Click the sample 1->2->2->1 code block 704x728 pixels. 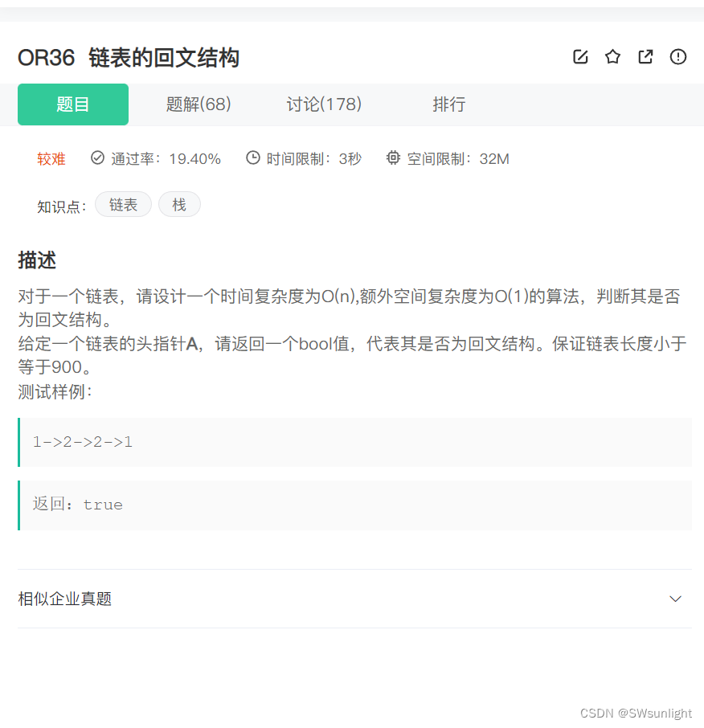tap(354, 442)
